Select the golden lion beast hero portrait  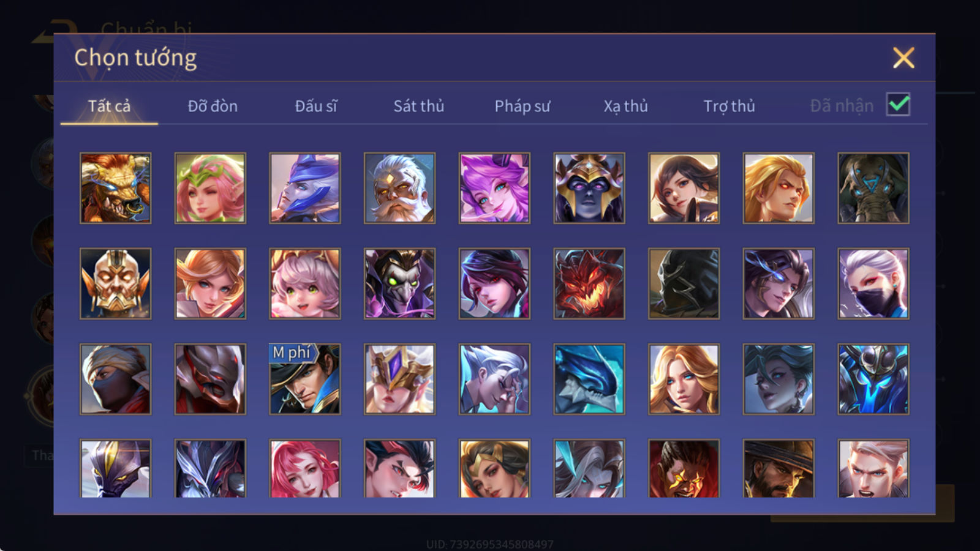[x=115, y=188]
